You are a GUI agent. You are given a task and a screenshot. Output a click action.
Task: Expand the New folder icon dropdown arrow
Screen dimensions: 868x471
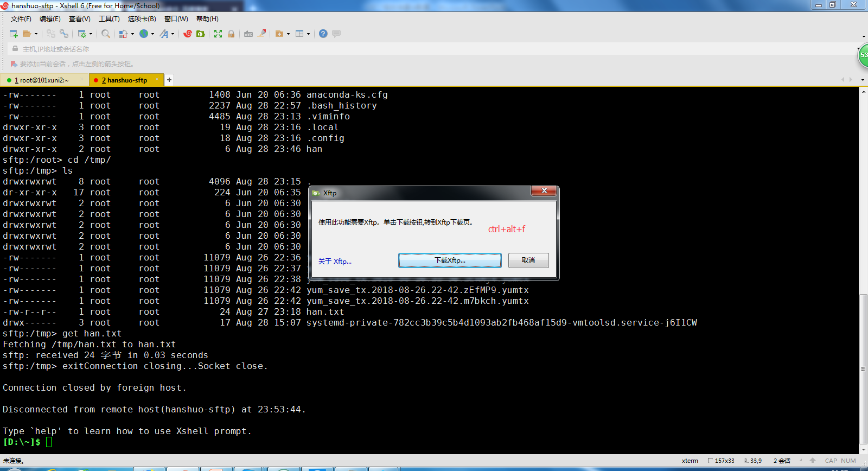tap(288, 34)
